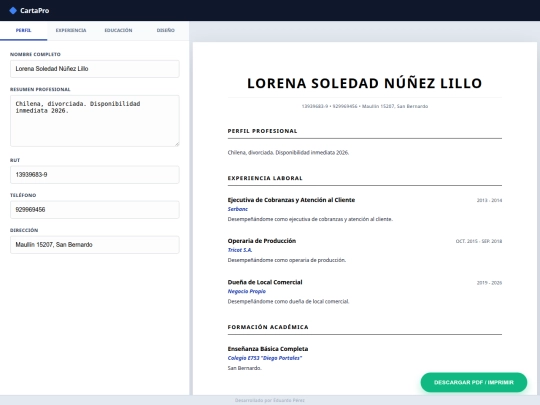Grab the textarea resize handle corner

[177, 144]
